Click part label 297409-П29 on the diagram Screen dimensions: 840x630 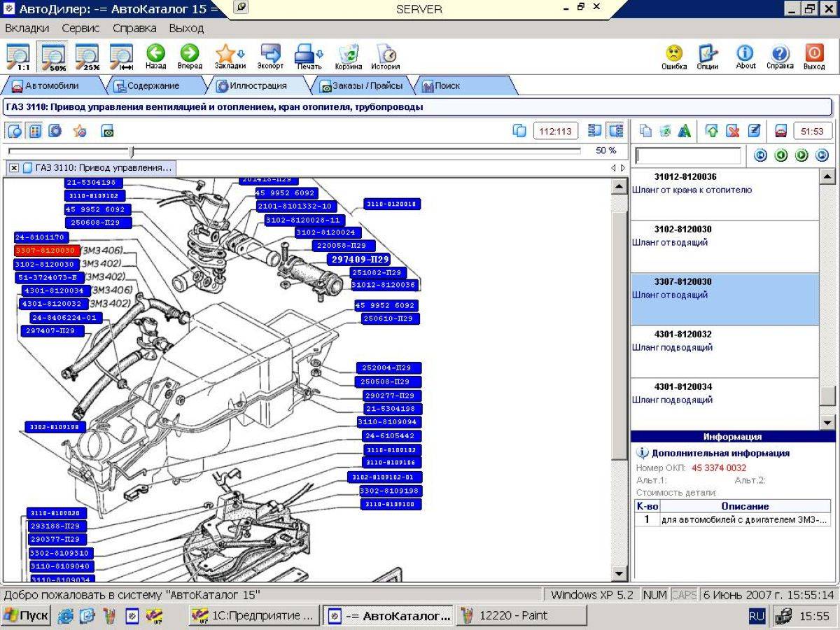click(x=360, y=260)
